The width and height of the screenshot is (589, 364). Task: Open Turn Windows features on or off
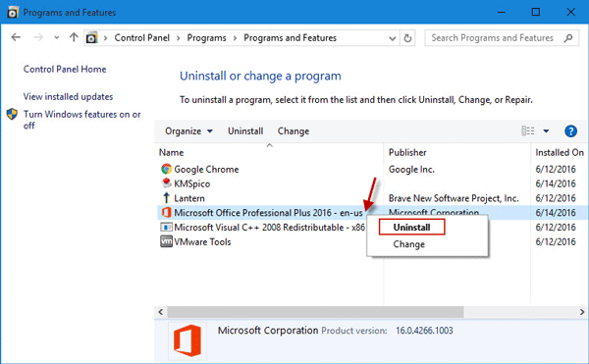click(81, 120)
